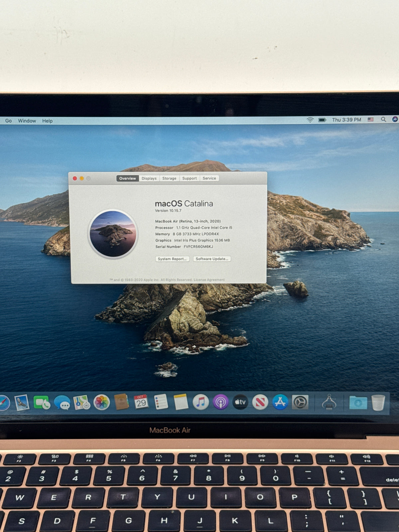Open the Apple TV app
399x532 pixels.
tap(240, 402)
